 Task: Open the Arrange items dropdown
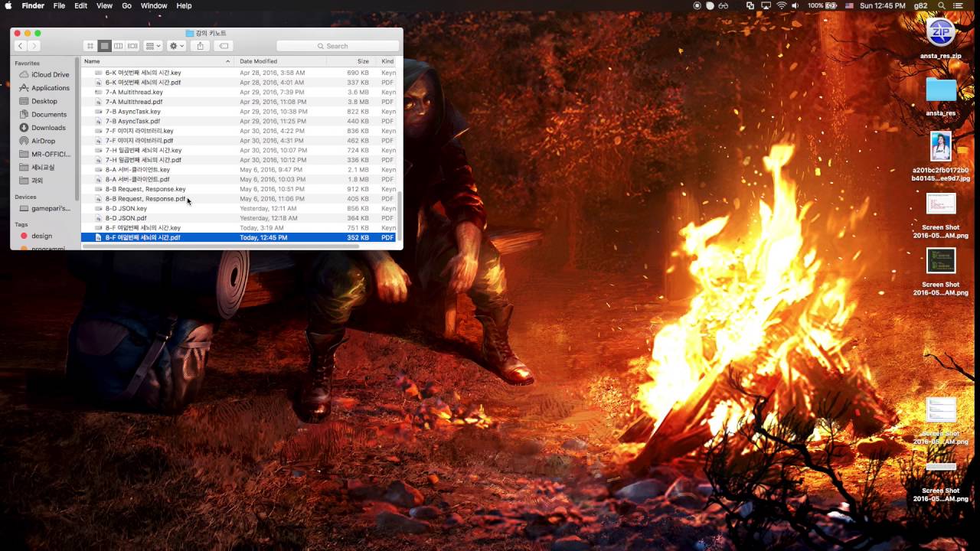pos(153,46)
